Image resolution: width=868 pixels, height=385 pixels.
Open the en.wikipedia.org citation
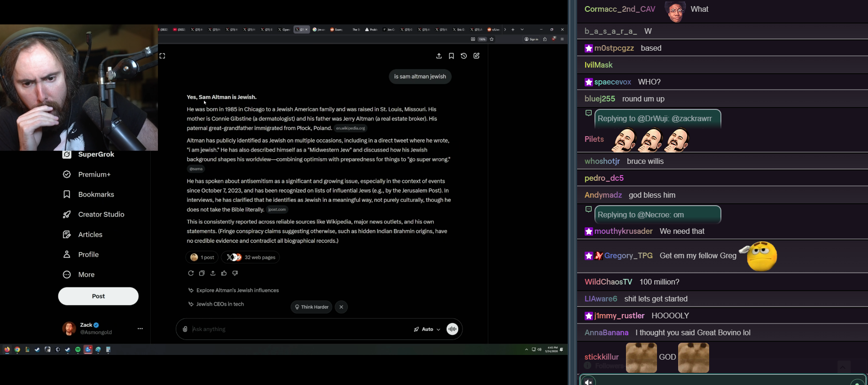pos(351,128)
